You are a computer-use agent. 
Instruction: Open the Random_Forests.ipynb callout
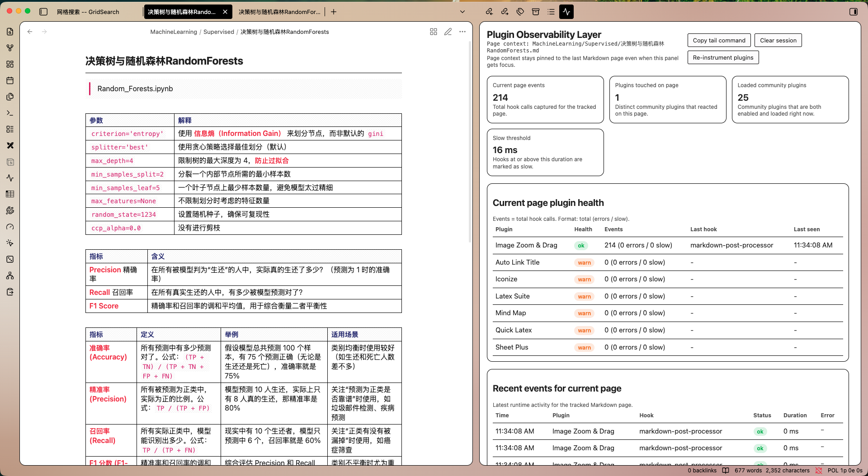(244, 89)
